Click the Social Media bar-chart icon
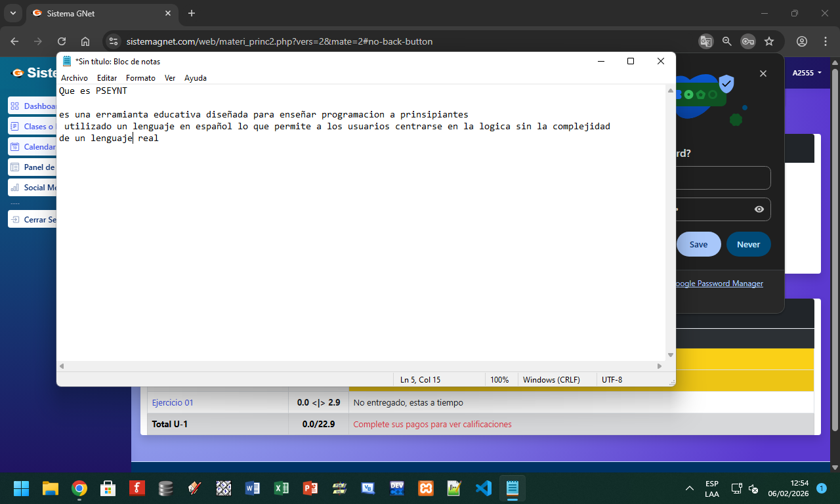840x504 pixels. [14, 188]
